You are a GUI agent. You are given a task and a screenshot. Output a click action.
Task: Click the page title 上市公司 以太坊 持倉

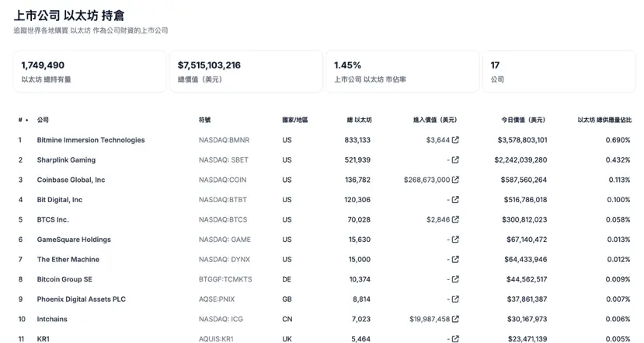click(x=68, y=16)
